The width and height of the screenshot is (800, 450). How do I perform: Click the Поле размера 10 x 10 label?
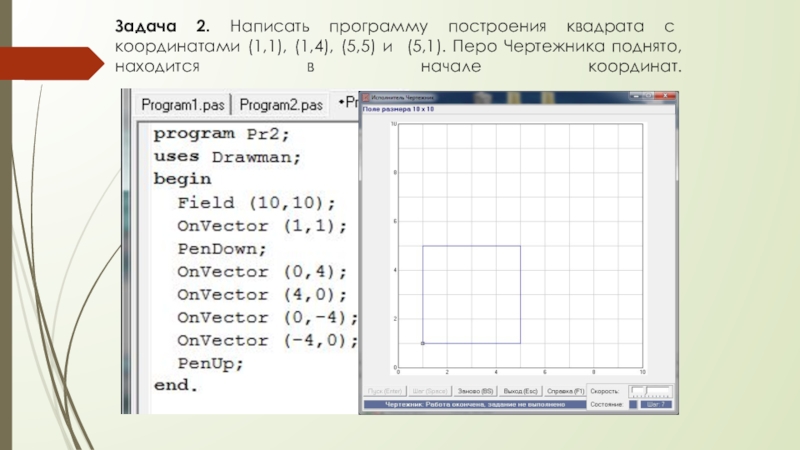[398, 109]
